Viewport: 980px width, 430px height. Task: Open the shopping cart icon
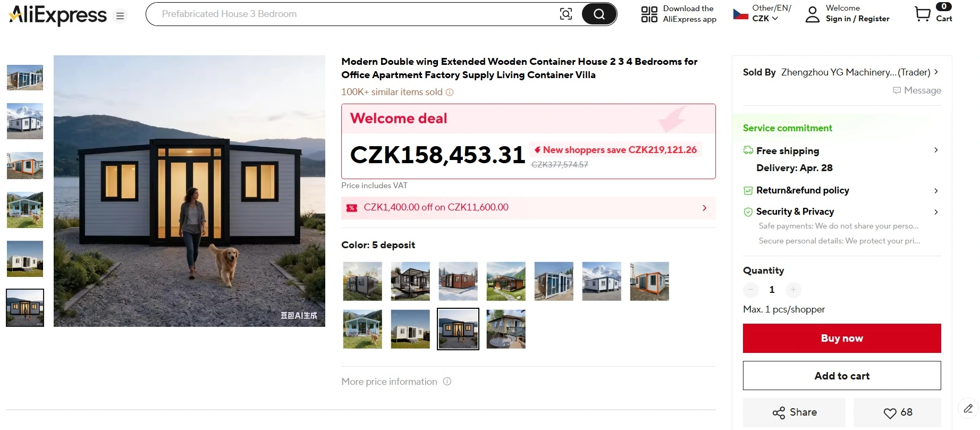pyautogui.click(x=922, y=14)
